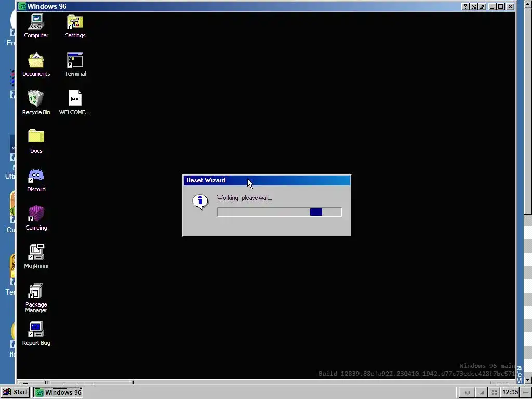This screenshot has width=532, height=399.
Task: Open the Docs folder icon
Action: click(x=36, y=141)
